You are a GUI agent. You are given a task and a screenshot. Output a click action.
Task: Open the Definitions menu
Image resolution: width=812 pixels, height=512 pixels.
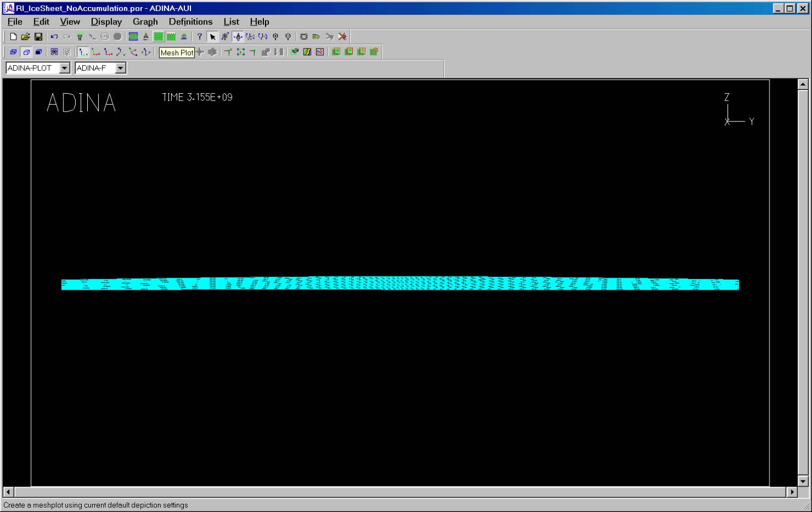click(x=190, y=22)
